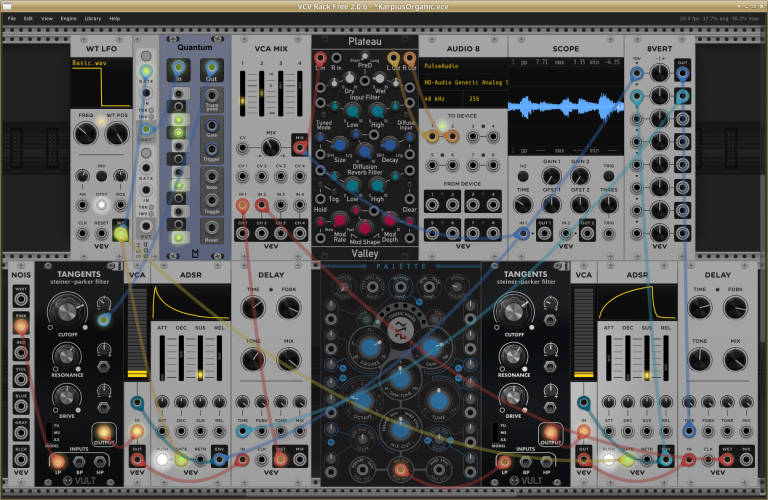Viewport: 768px width, 500px height.
Task: Click the Quantum In port
Action: click(x=179, y=67)
